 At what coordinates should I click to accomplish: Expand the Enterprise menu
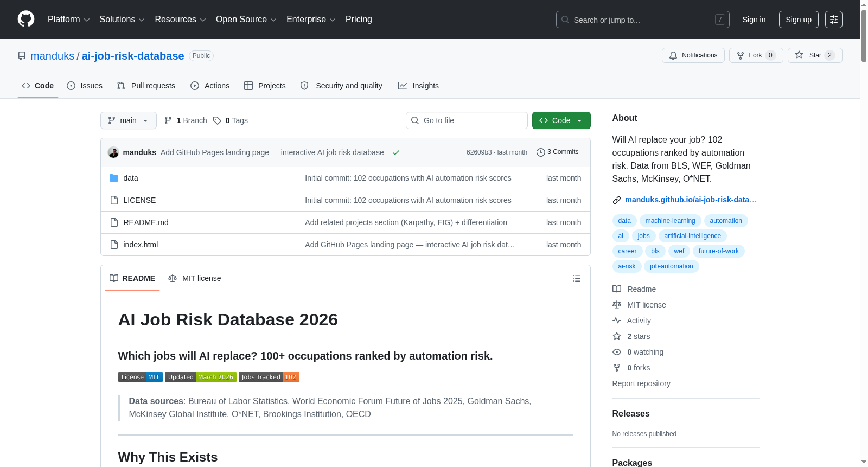311,20
